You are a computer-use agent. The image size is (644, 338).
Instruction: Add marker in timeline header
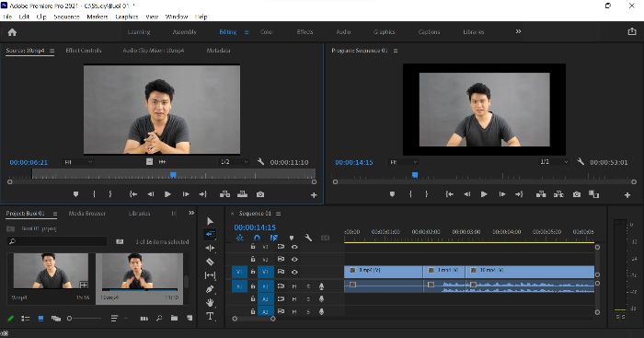coord(292,238)
